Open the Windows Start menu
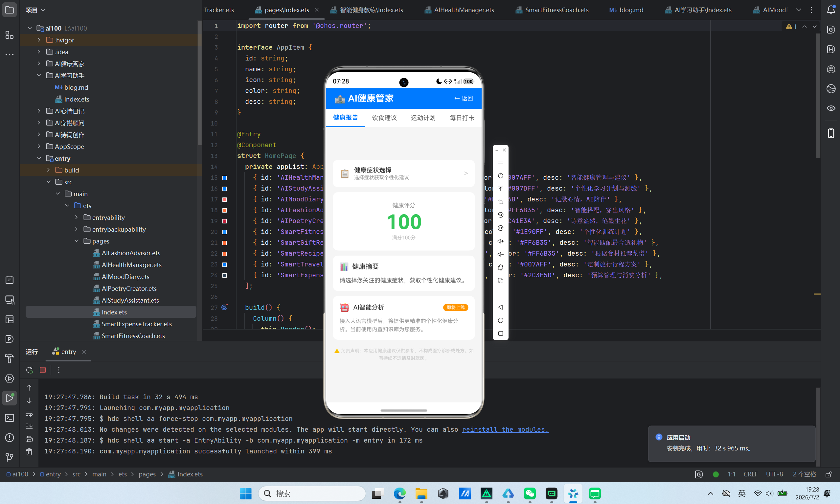This screenshot has height=504, width=840. pyautogui.click(x=246, y=493)
